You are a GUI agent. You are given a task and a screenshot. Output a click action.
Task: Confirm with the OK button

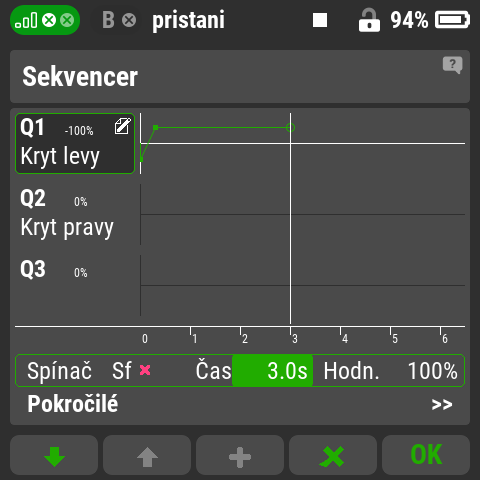tap(426, 455)
